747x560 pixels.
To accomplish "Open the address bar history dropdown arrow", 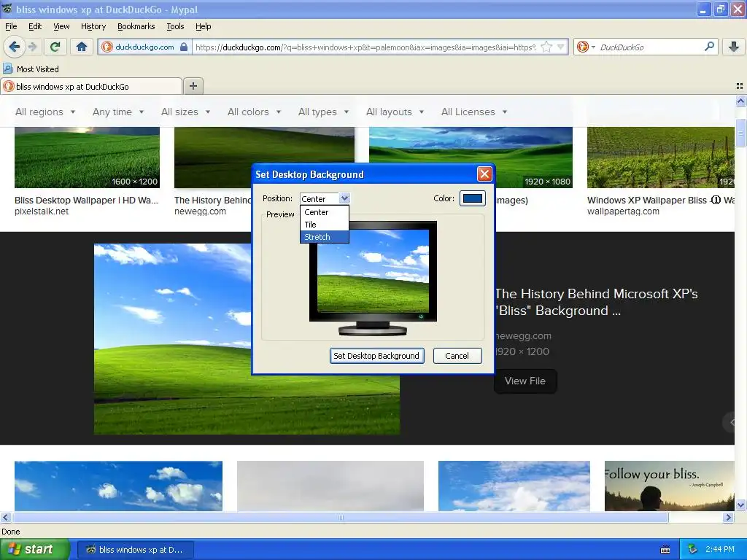I will pos(561,47).
